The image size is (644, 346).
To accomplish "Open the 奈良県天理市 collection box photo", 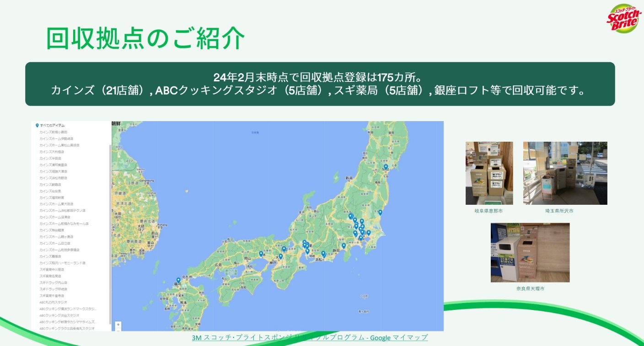I will point(530,252).
